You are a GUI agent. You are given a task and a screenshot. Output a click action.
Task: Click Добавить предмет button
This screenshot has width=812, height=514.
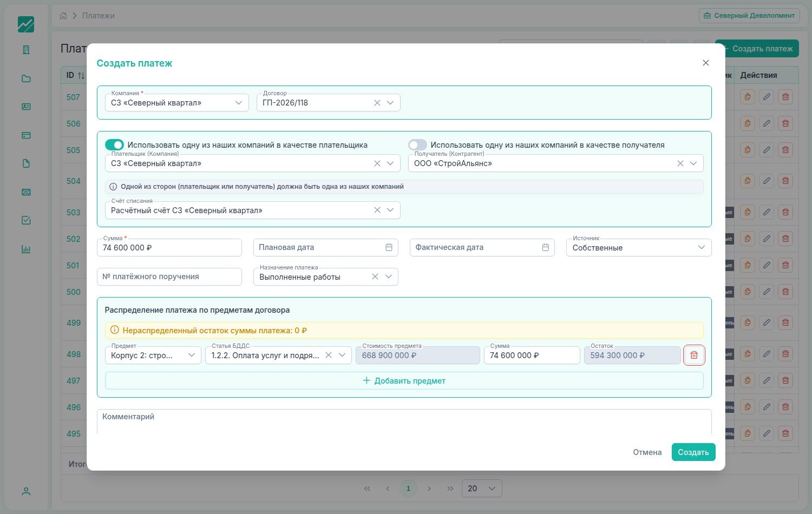tap(404, 380)
